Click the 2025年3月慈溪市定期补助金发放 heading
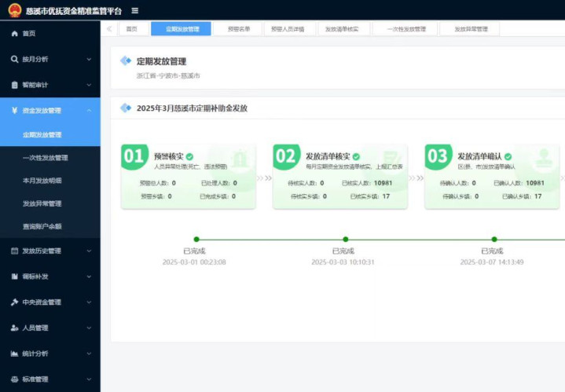Image resolution: width=565 pixels, height=392 pixels. (x=192, y=108)
